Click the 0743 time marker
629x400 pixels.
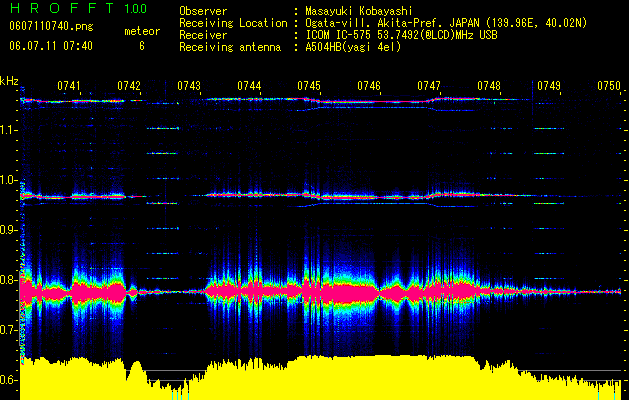click(189, 86)
